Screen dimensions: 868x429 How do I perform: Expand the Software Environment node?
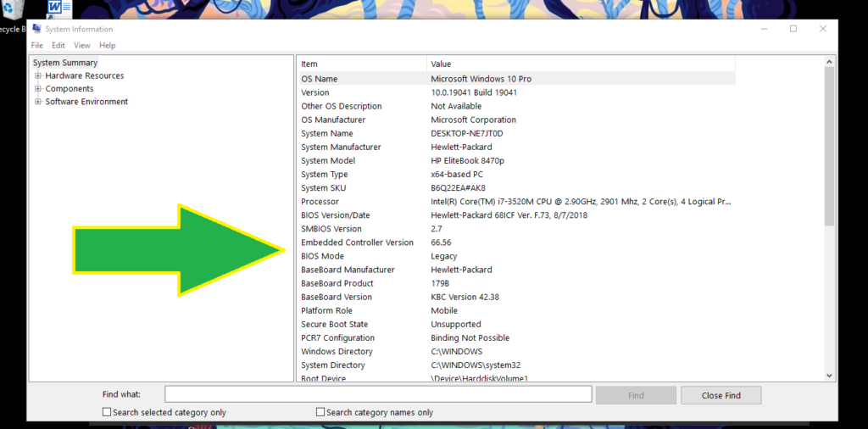[38, 101]
